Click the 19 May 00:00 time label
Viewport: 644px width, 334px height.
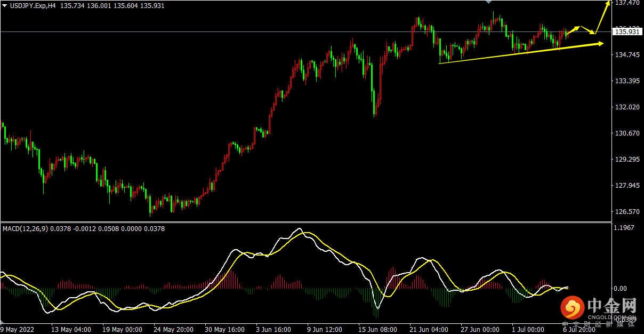122,330
